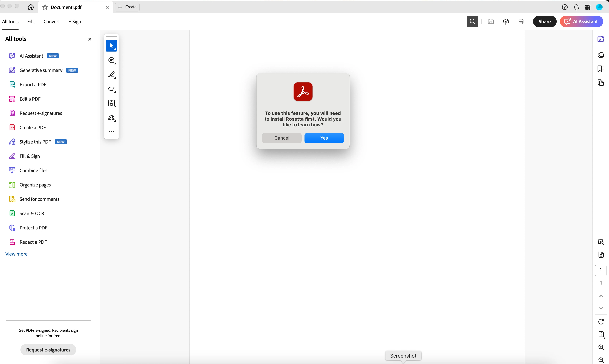Viewport: 609px width, 364px height.
Task: Select the freehand Draw tool
Action: pyautogui.click(x=111, y=89)
